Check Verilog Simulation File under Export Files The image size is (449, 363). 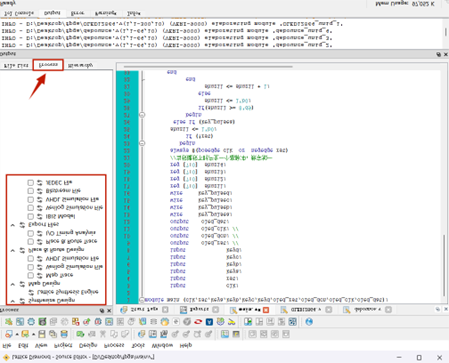[x=30, y=208]
